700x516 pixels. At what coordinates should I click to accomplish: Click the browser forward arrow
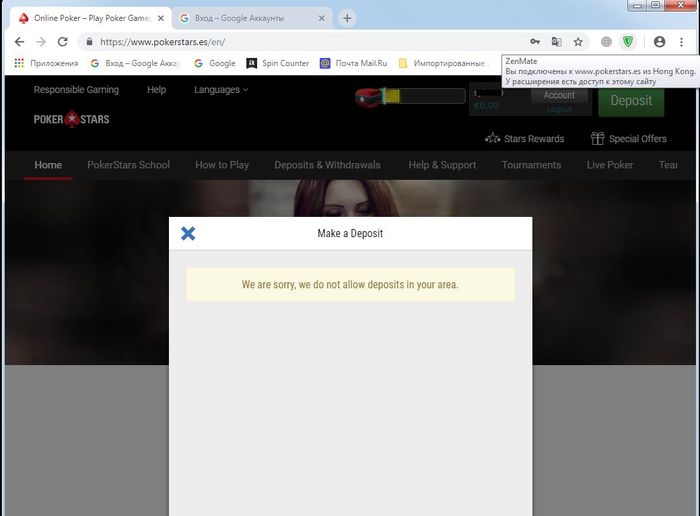tap(41, 42)
